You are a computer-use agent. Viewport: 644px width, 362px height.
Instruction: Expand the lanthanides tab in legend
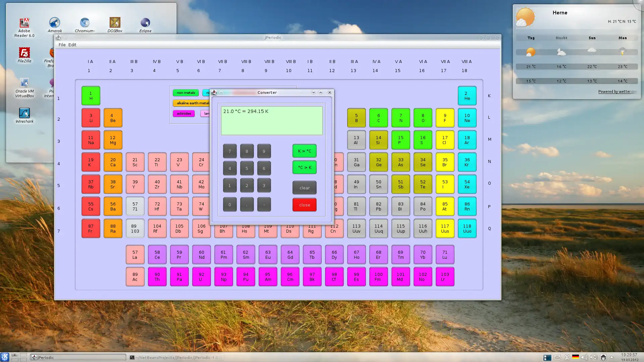(x=207, y=113)
